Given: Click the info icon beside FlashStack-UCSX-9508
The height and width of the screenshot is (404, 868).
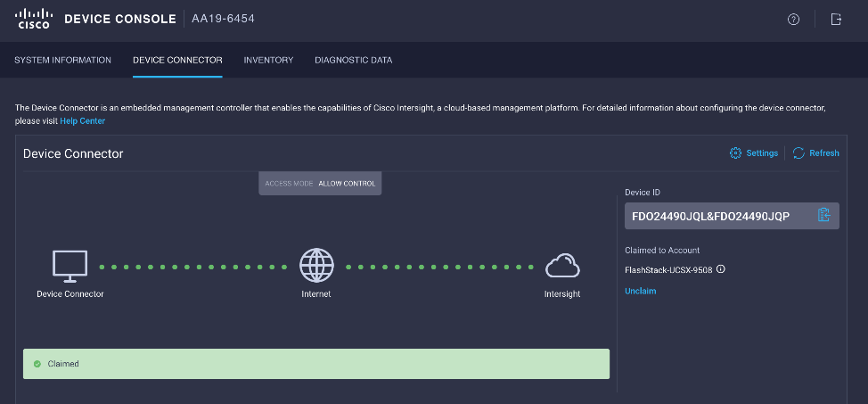Looking at the screenshot, I should 721,269.
